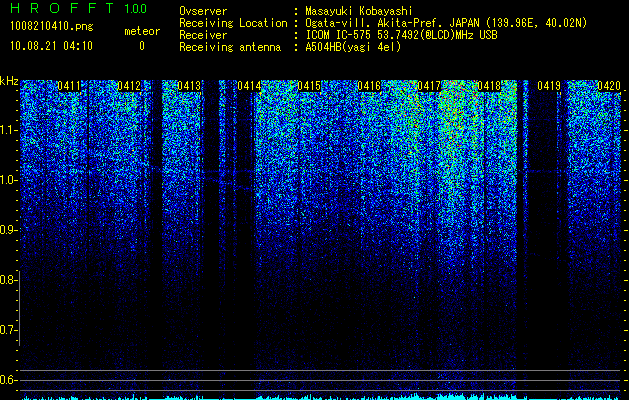Click the A504HB(yagi 4el) antenna text

pyautogui.click(x=353, y=47)
